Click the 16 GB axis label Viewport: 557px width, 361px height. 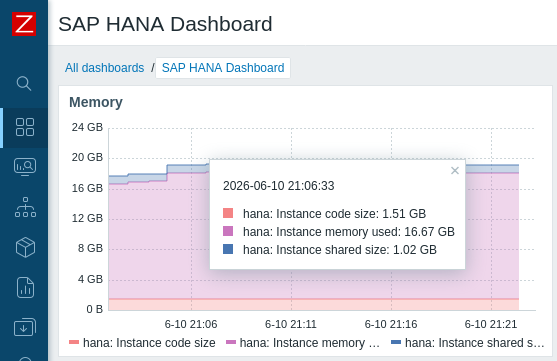(87, 188)
